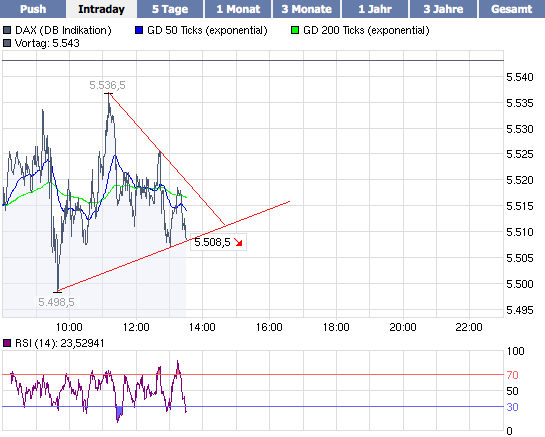Screen dimensions: 545x437
Task: Click the 5.505 price axis label
Action: (520, 258)
